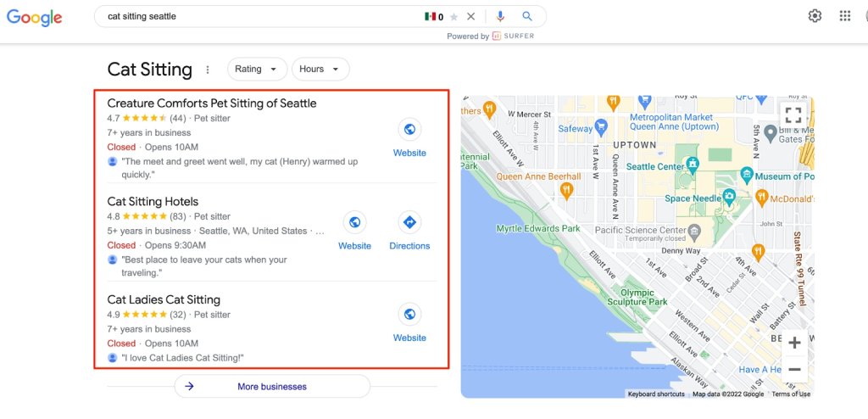Open map Keyboard shortcuts
This screenshot has height=419, width=868.
[656, 394]
